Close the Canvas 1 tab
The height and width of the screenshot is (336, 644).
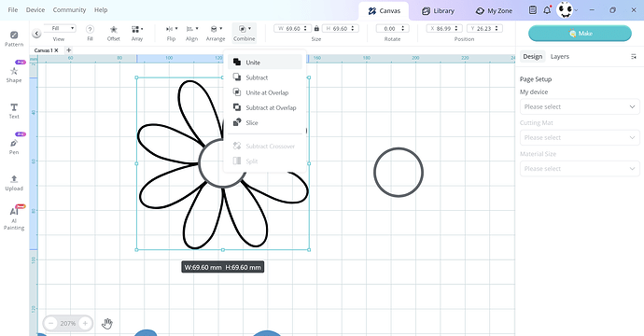(x=57, y=50)
